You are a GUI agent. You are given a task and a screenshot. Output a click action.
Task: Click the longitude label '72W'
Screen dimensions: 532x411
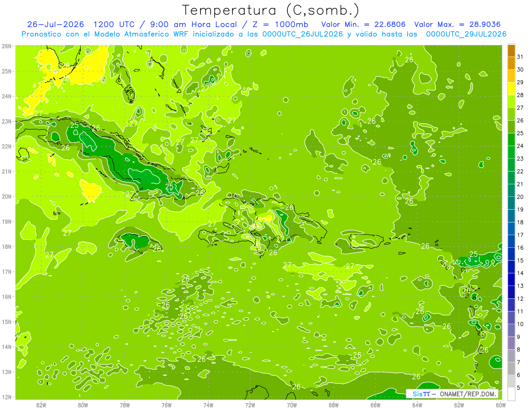click(x=250, y=405)
